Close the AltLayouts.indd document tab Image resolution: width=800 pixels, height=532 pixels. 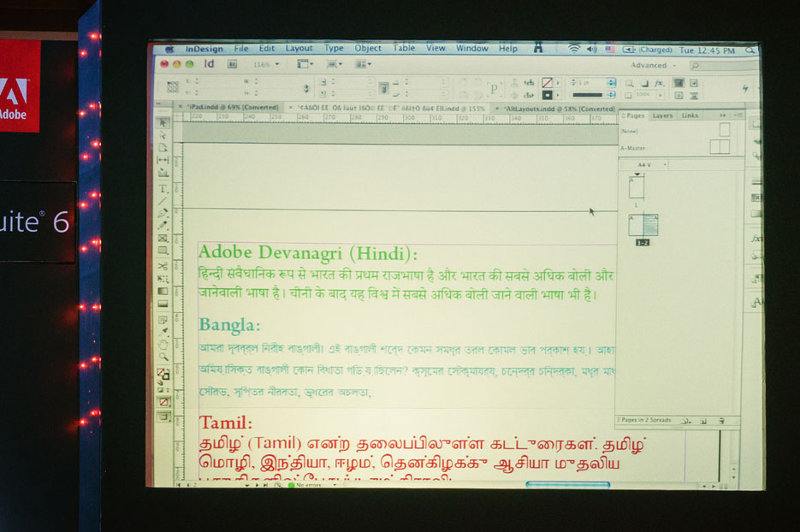click(x=496, y=109)
